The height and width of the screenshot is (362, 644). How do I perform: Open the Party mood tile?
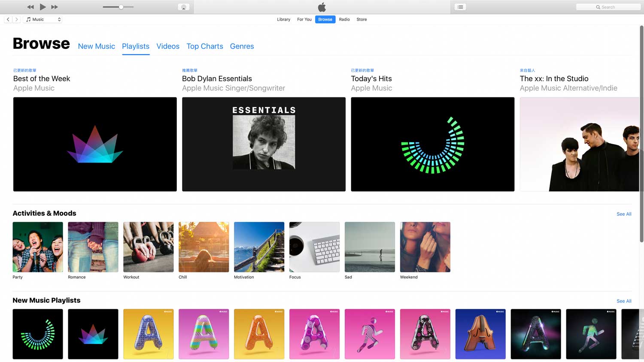(38, 247)
